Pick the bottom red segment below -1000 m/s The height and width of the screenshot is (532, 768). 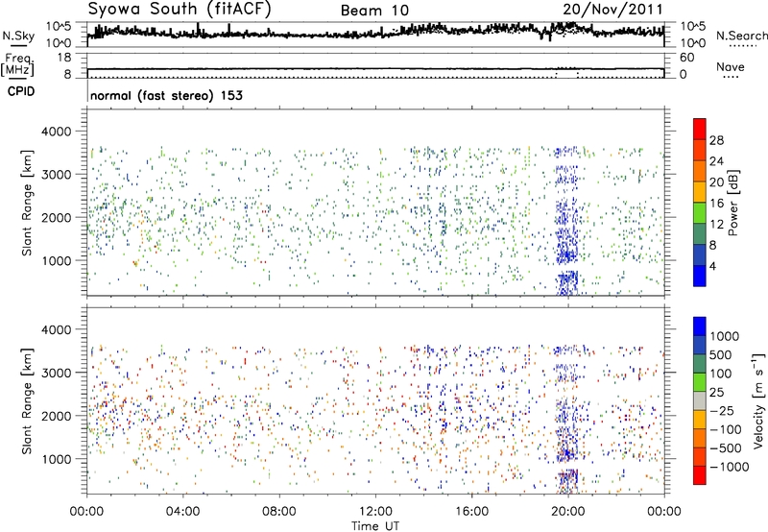coord(700,475)
